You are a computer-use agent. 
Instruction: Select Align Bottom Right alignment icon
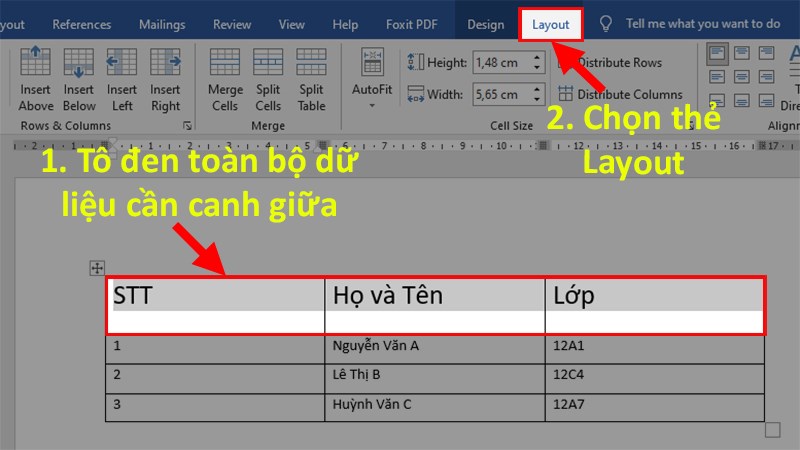[x=766, y=101]
